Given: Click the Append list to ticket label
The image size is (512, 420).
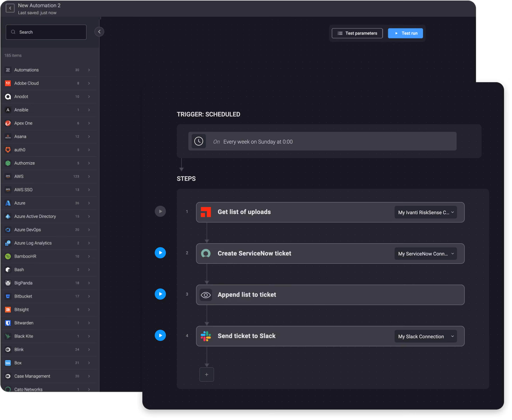Looking at the screenshot, I should 247,295.
